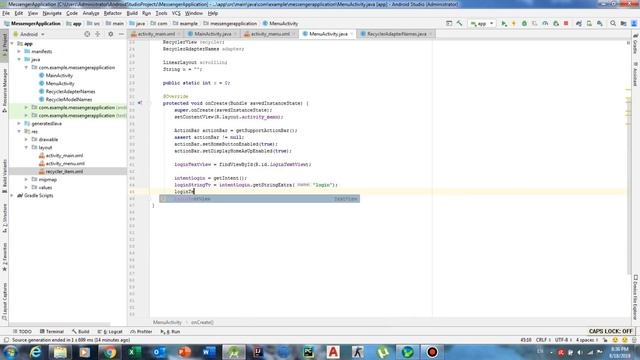Open the Refactor menu
Screen dimensions: 640x360
point(113,13)
